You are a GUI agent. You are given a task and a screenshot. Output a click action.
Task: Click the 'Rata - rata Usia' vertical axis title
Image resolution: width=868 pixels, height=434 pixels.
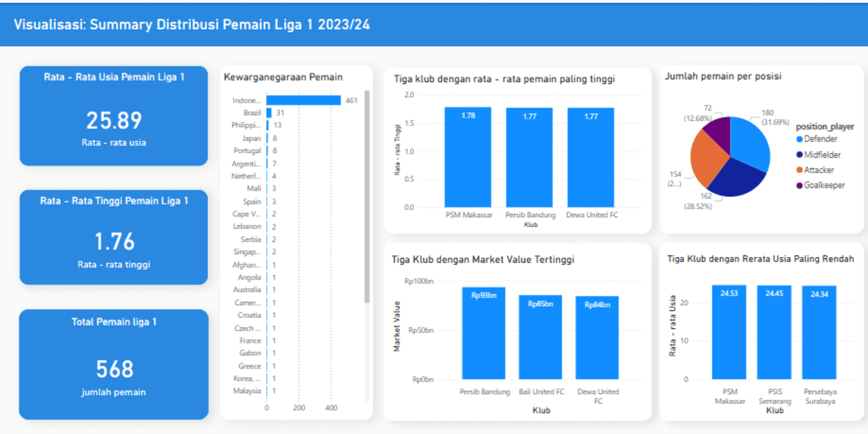672,326
